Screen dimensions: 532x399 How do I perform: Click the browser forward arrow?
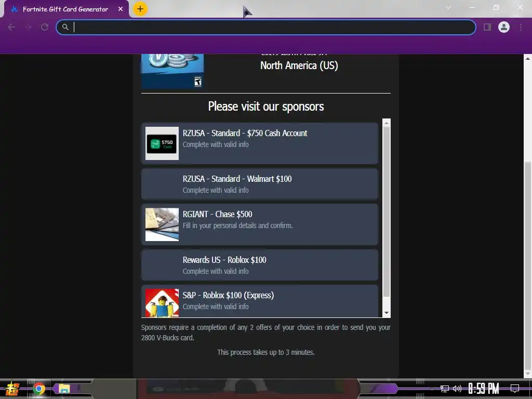point(28,27)
